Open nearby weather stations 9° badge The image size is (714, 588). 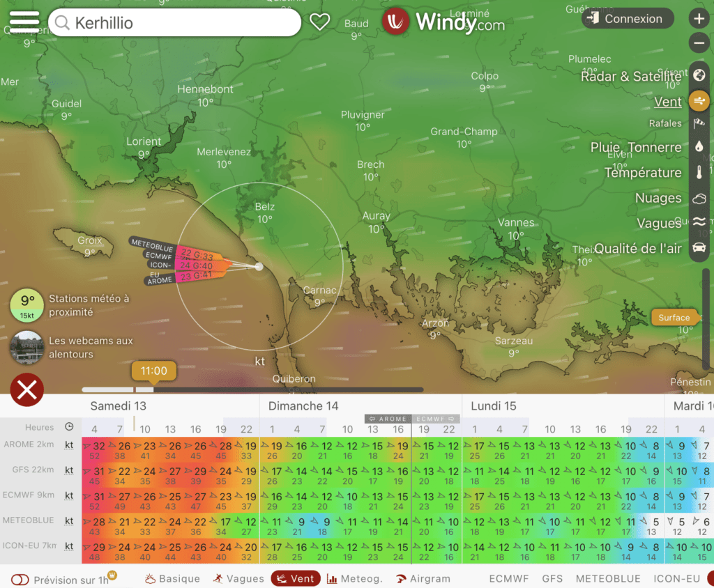[x=27, y=305]
